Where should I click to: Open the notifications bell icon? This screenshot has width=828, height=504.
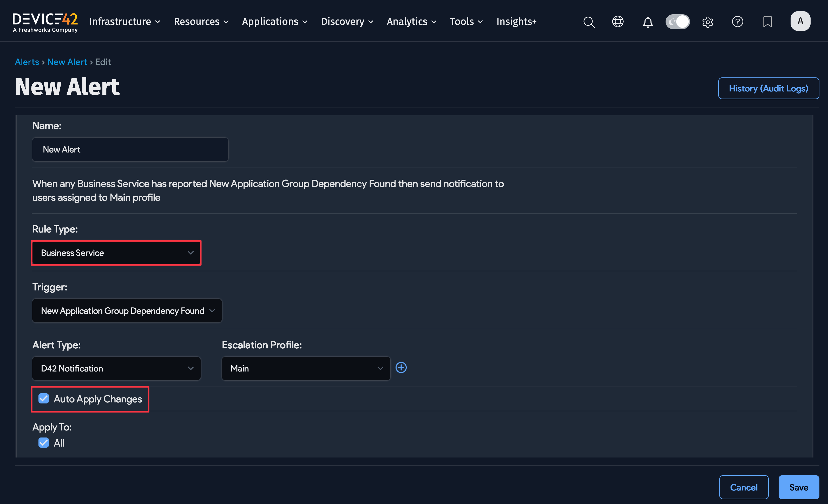pyautogui.click(x=647, y=22)
